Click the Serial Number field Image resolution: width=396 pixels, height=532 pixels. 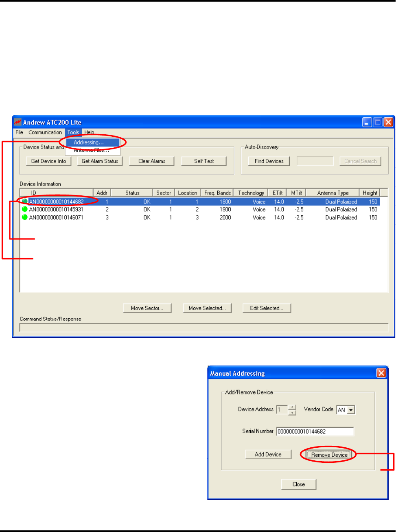pyautogui.click(x=315, y=431)
